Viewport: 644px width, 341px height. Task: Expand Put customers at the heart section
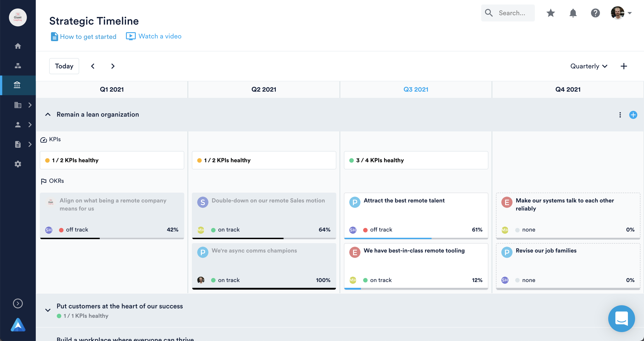coord(48,310)
